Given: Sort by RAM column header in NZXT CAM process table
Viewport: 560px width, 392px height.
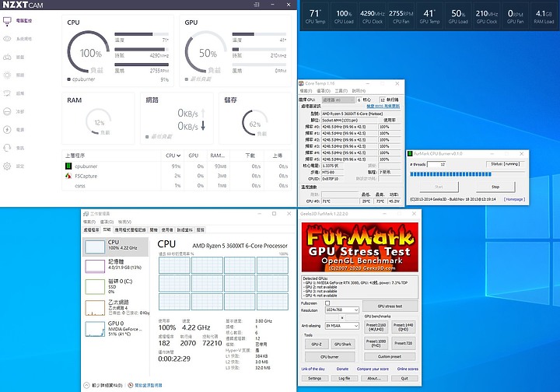Looking at the screenshot, I should [x=218, y=156].
